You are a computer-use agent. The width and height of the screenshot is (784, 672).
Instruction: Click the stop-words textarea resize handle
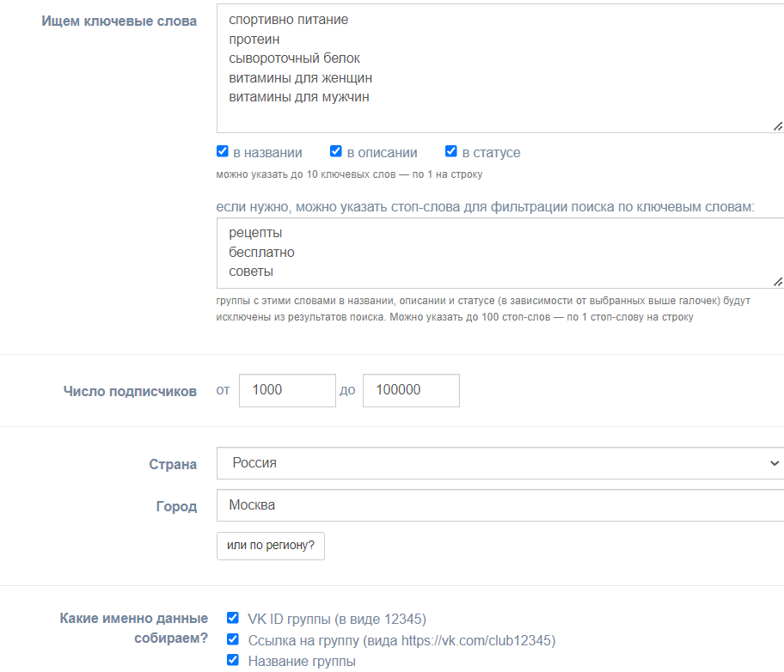[x=777, y=282]
